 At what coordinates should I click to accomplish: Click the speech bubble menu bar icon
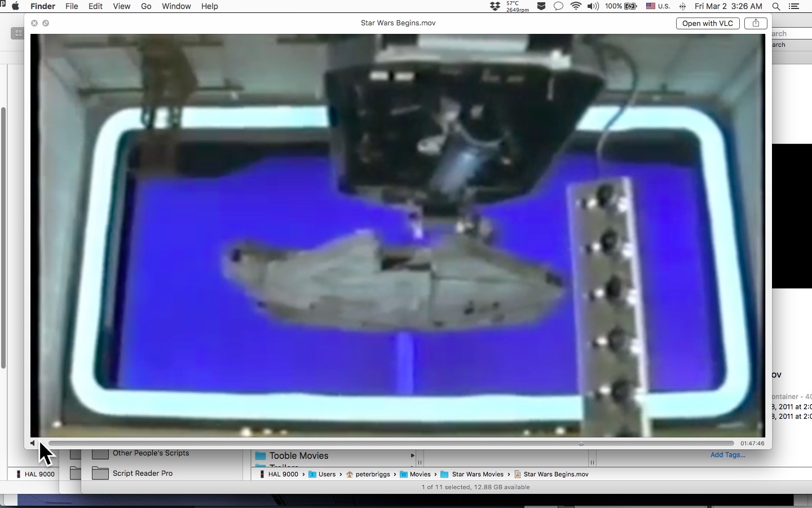click(x=558, y=6)
